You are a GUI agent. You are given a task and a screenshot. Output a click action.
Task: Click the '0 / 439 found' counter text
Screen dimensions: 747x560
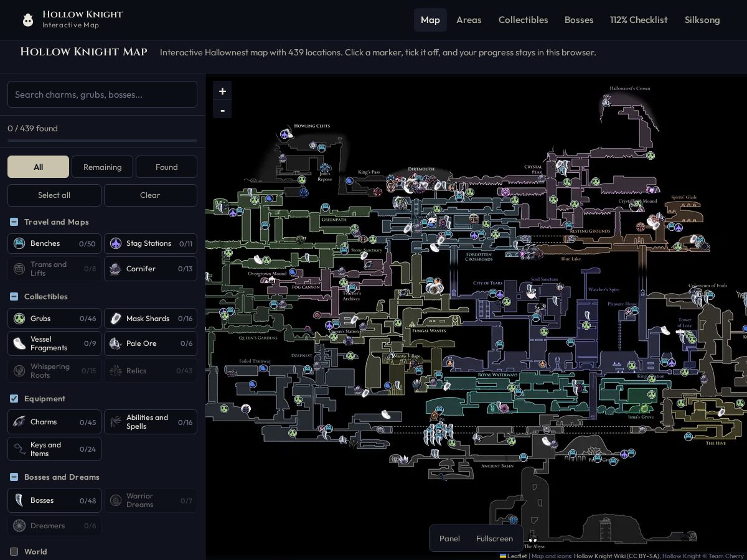[32, 128]
